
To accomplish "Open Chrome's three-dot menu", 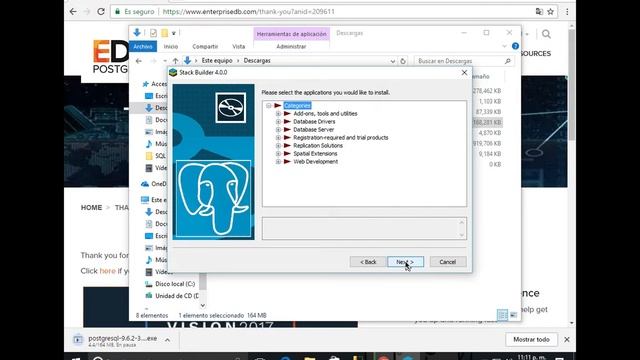I will (x=567, y=11).
